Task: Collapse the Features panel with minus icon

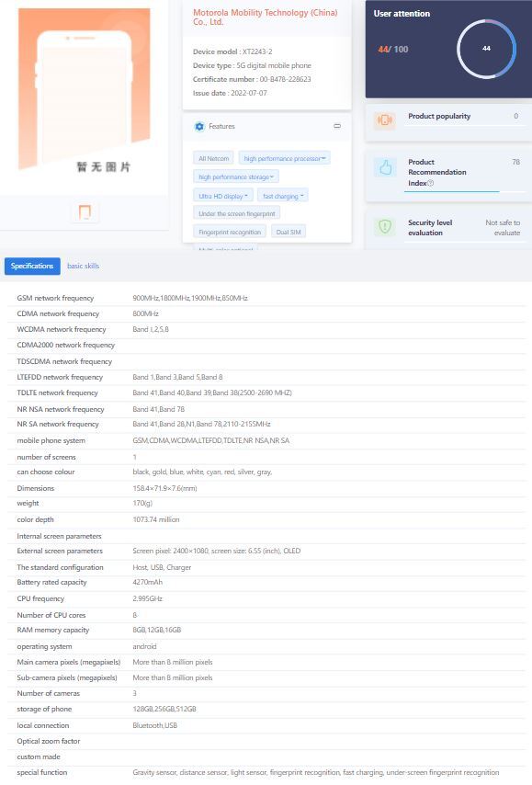Action: point(337,126)
